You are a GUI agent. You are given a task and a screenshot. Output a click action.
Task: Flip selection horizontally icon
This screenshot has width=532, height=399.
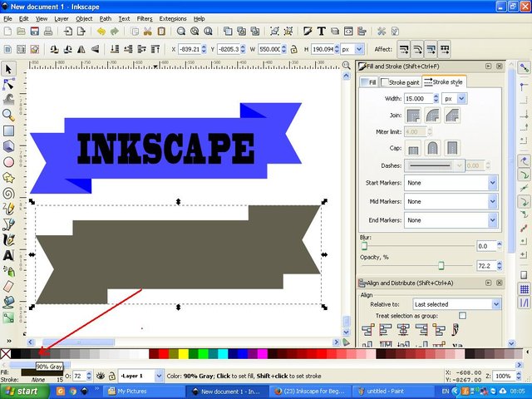pyautogui.click(x=81, y=50)
